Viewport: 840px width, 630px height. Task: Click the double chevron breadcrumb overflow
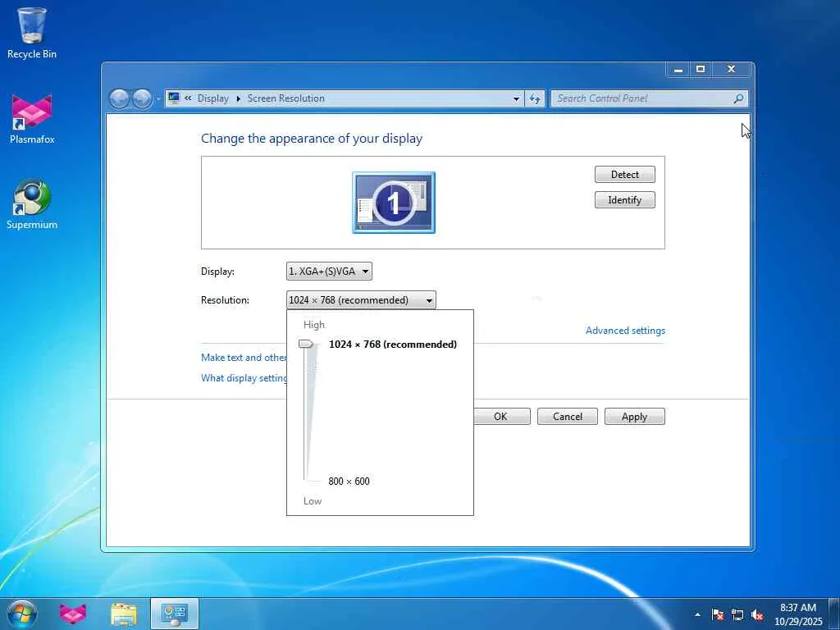pyautogui.click(x=188, y=98)
